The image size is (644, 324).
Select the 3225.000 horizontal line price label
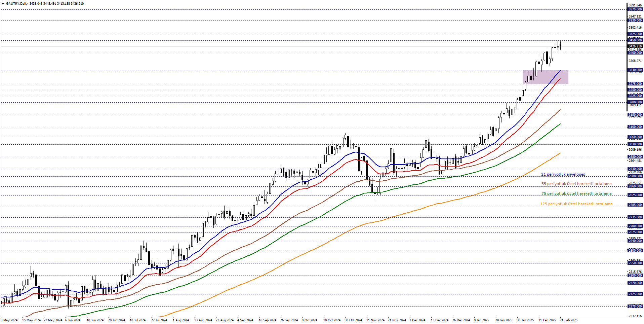(635, 96)
